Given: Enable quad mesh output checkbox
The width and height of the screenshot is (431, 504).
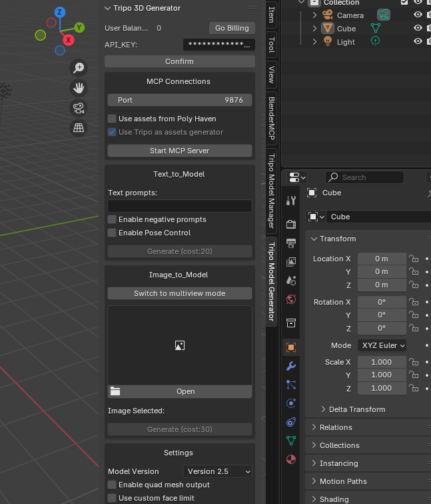Looking at the screenshot, I should (112, 485).
